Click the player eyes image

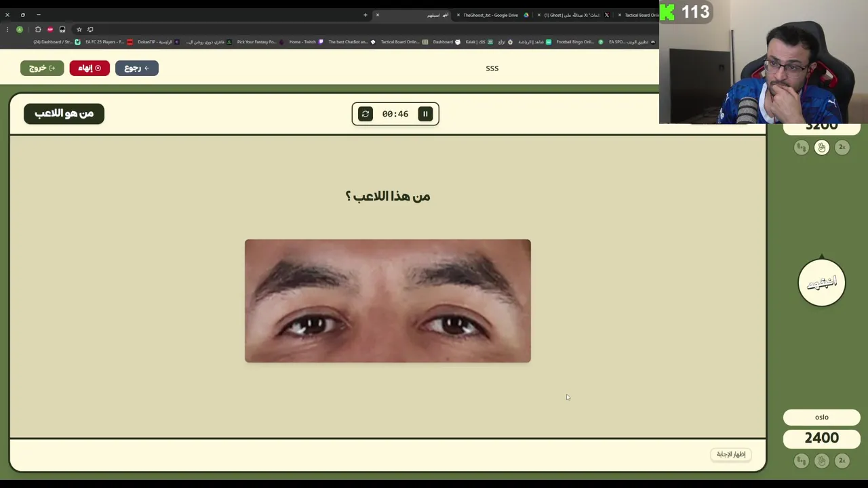[388, 301]
